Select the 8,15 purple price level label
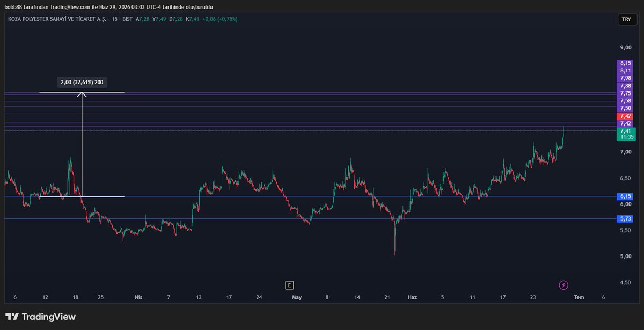The width and height of the screenshot is (644, 330). (626, 63)
